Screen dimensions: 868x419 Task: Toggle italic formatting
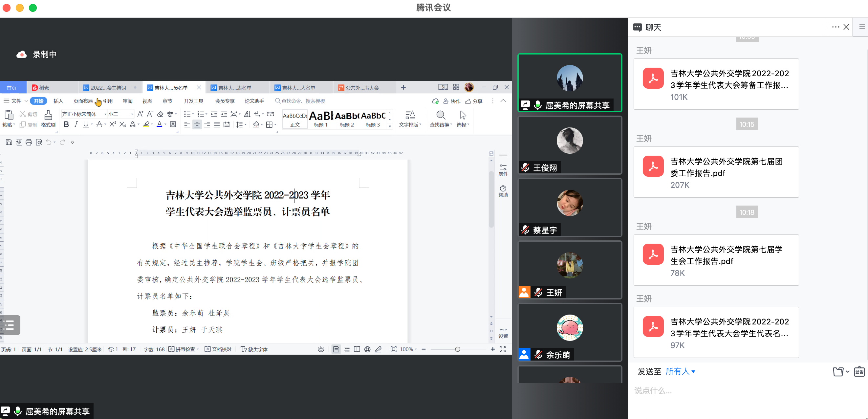[x=76, y=124]
